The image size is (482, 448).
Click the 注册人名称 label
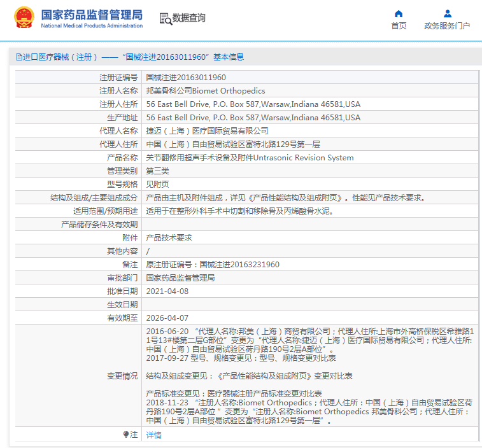pos(118,91)
